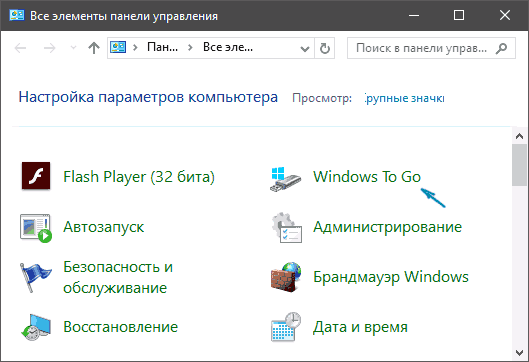Open the Восстановление link
Screen dimensions: 529x362
pos(120,327)
